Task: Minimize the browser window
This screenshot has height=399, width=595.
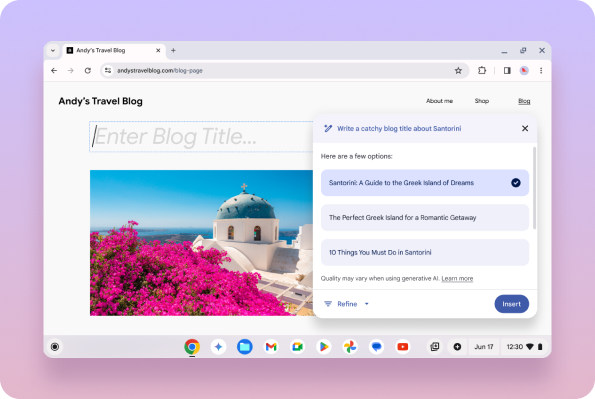Action: [x=504, y=51]
